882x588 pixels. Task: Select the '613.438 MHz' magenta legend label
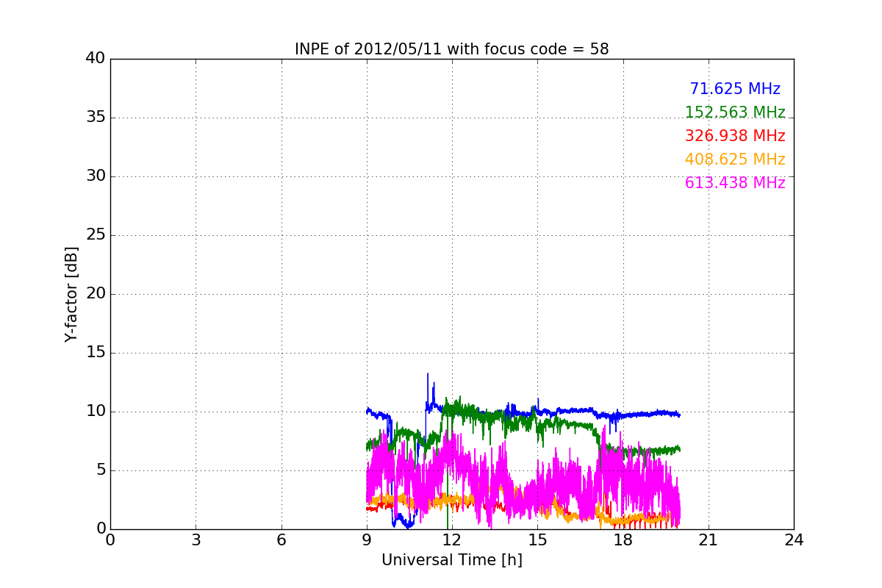[735, 183]
